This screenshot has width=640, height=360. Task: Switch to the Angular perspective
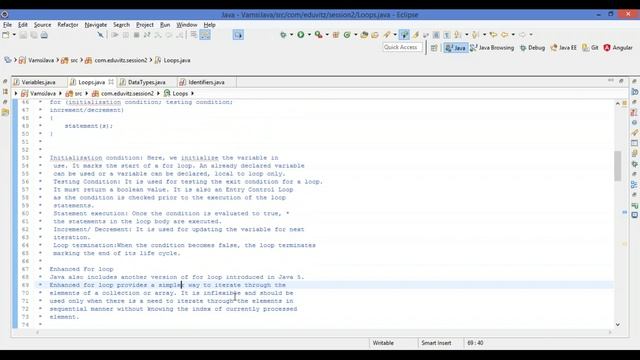tap(618, 48)
